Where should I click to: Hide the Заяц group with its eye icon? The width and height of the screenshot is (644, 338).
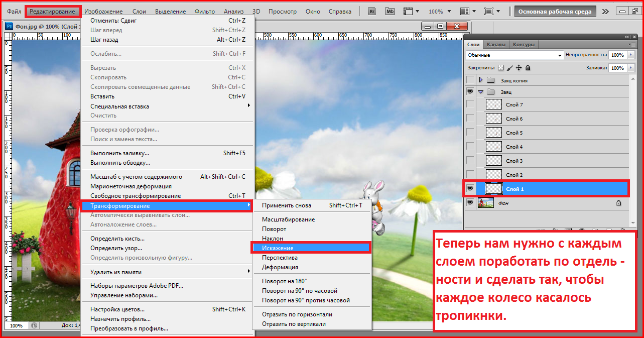coord(470,92)
